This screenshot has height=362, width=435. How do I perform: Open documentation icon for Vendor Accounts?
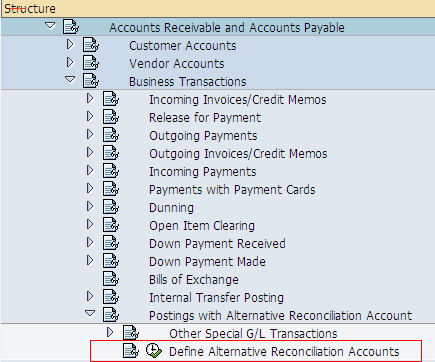[91, 63]
